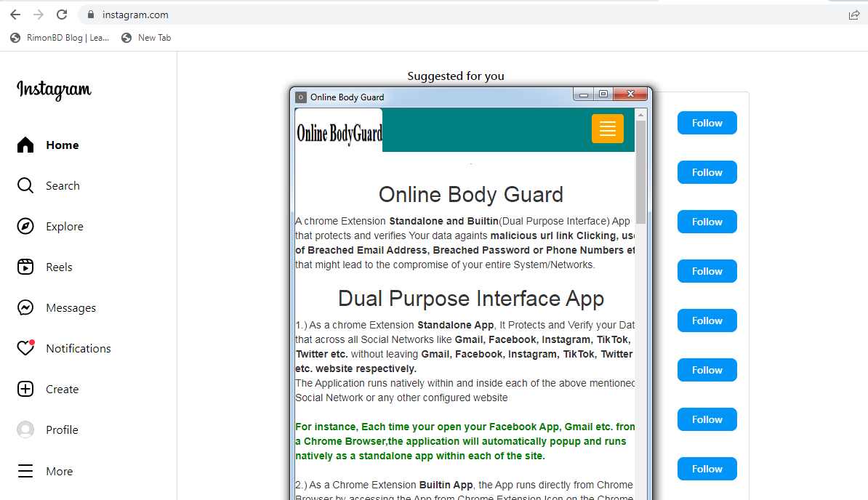Click the Home house icon
Image resolution: width=868 pixels, height=500 pixels.
[x=25, y=145]
